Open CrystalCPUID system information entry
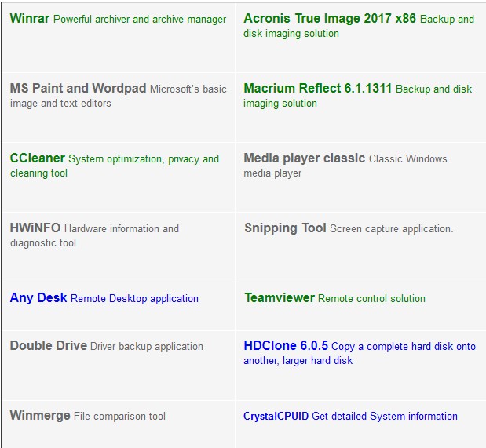Image resolution: width=486 pixels, height=448 pixels. tap(350, 416)
